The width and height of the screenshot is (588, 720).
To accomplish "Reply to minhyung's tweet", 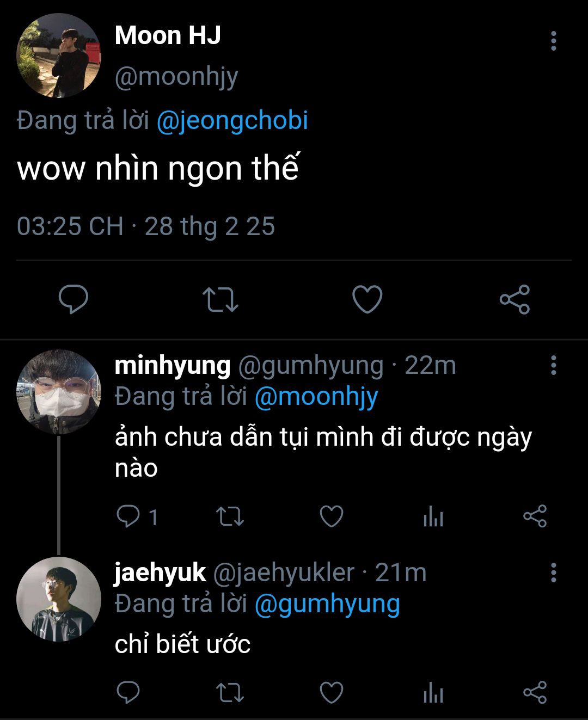I will point(128,516).
